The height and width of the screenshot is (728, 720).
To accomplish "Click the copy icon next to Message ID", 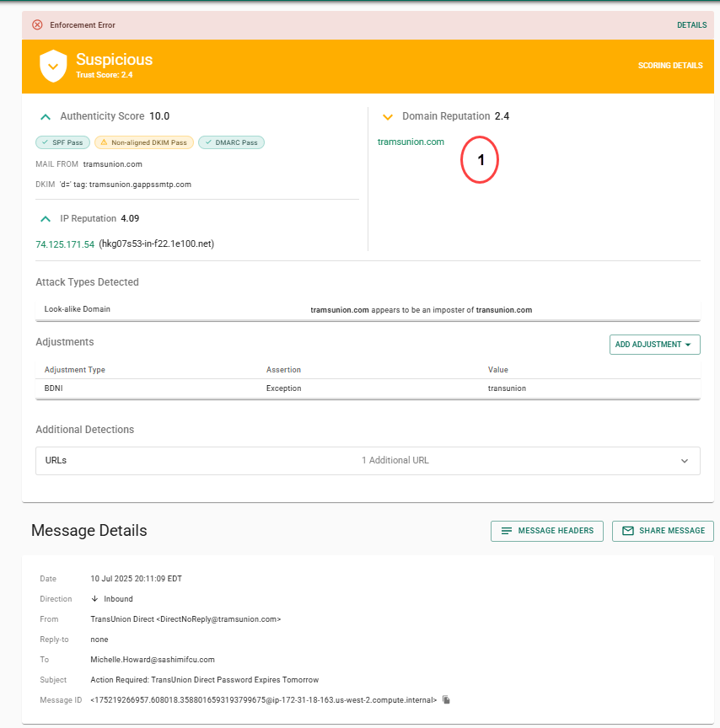I will [446, 699].
